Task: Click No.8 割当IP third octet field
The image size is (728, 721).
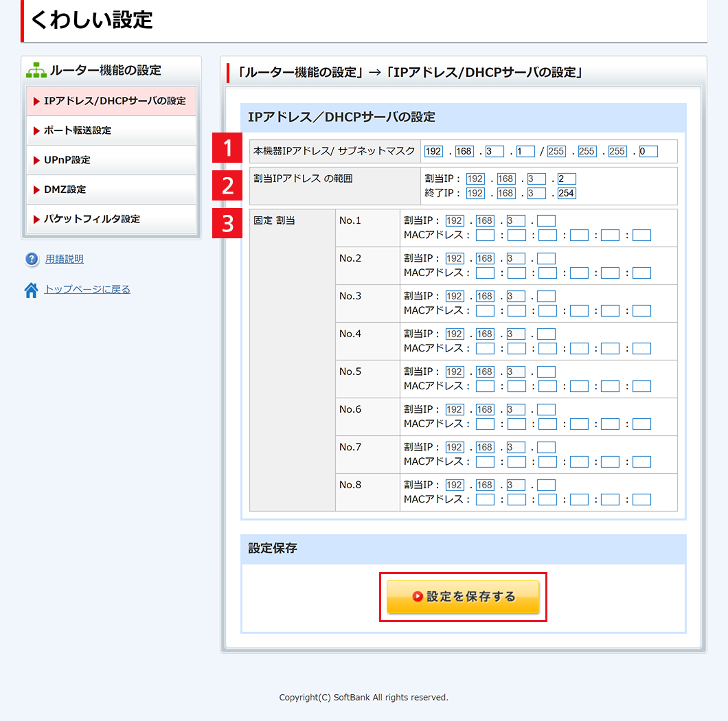Action: [516, 485]
